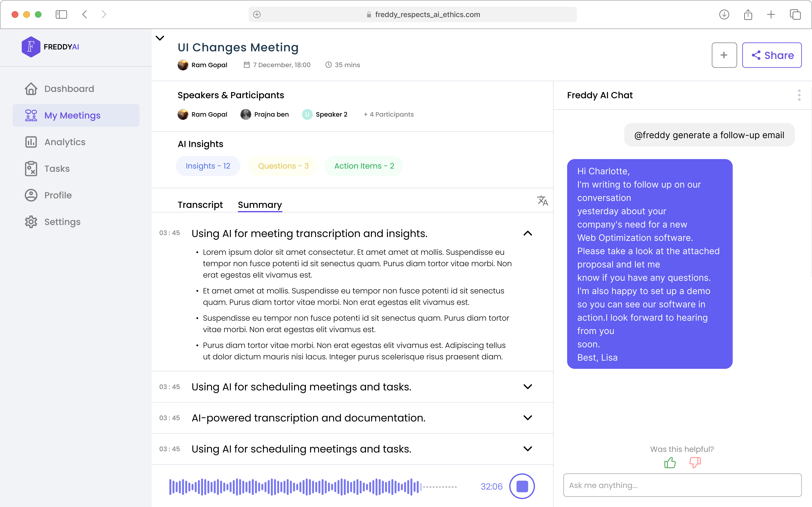The width and height of the screenshot is (812, 507).
Task: Expand the scheduling meetings and tasks section
Action: [527, 387]
